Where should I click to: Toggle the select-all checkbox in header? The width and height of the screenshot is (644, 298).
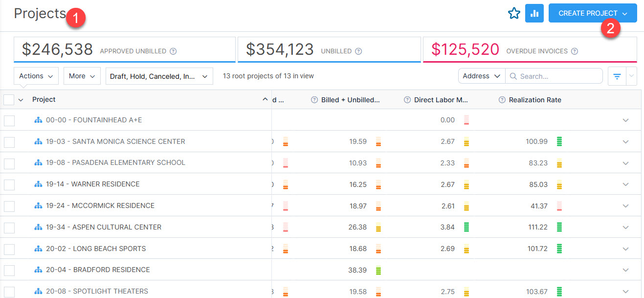click(9, 100)
